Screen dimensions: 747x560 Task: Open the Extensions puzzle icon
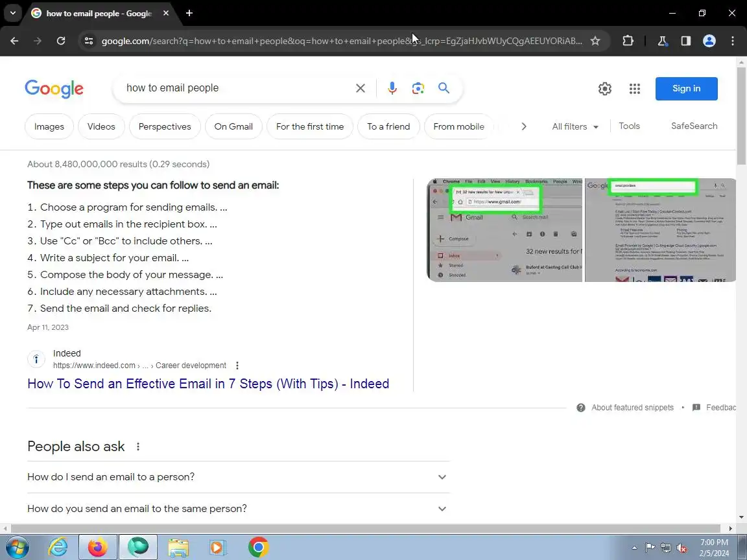point(628,41)
